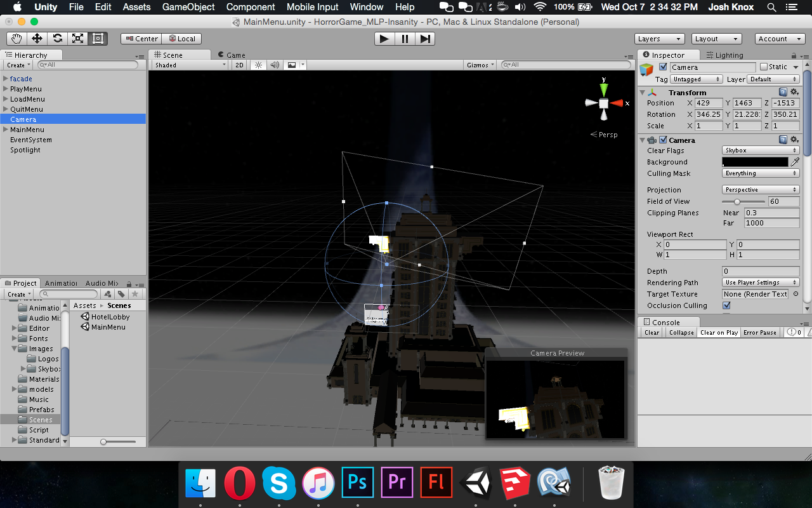Screen dimensions: 812x508
Task: Pick background color with eyedropper
Action: (x=795, y=162)
